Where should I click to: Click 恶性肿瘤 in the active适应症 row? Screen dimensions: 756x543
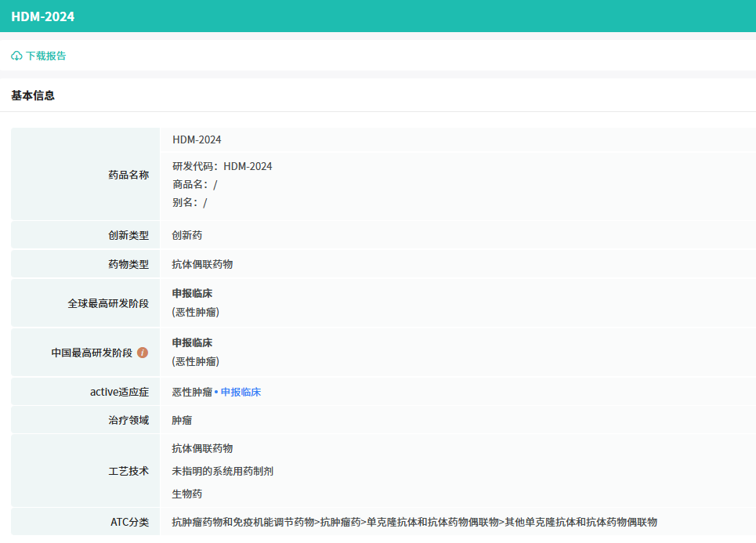192,392
